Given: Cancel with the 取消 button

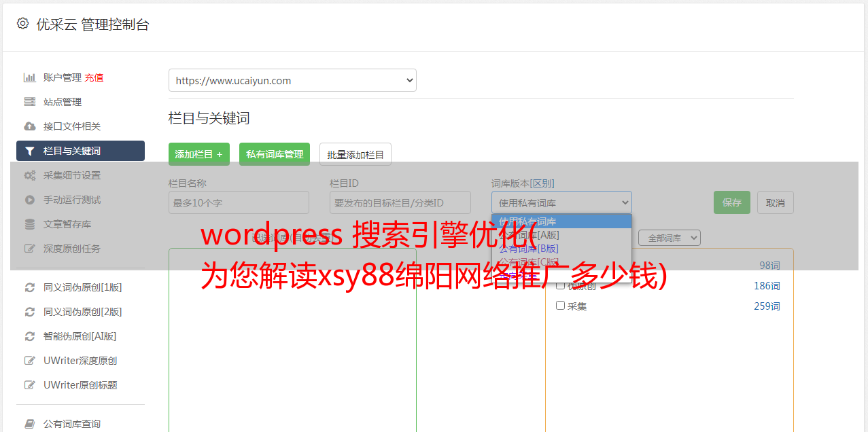Looking at the screenshot, I should [776, 202].
